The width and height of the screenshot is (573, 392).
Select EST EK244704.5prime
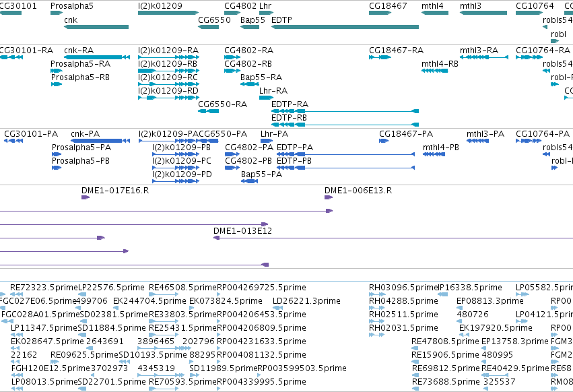(149, 301)
